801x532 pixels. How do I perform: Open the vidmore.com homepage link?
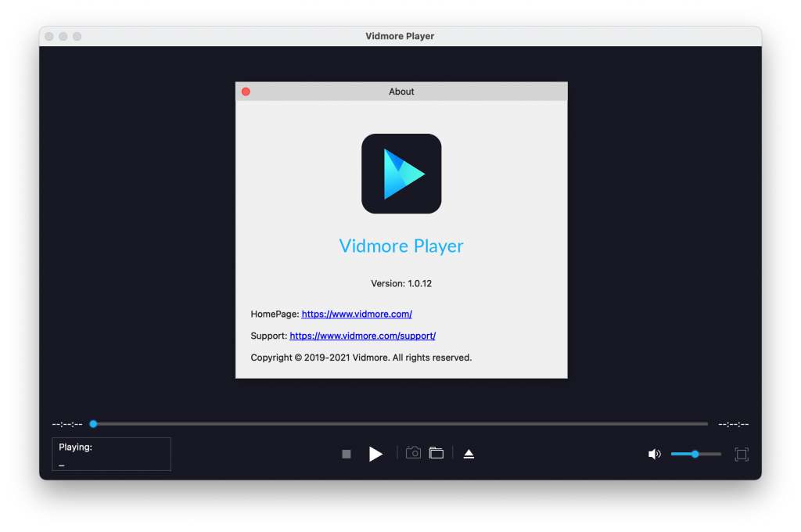tap(357, 314)
